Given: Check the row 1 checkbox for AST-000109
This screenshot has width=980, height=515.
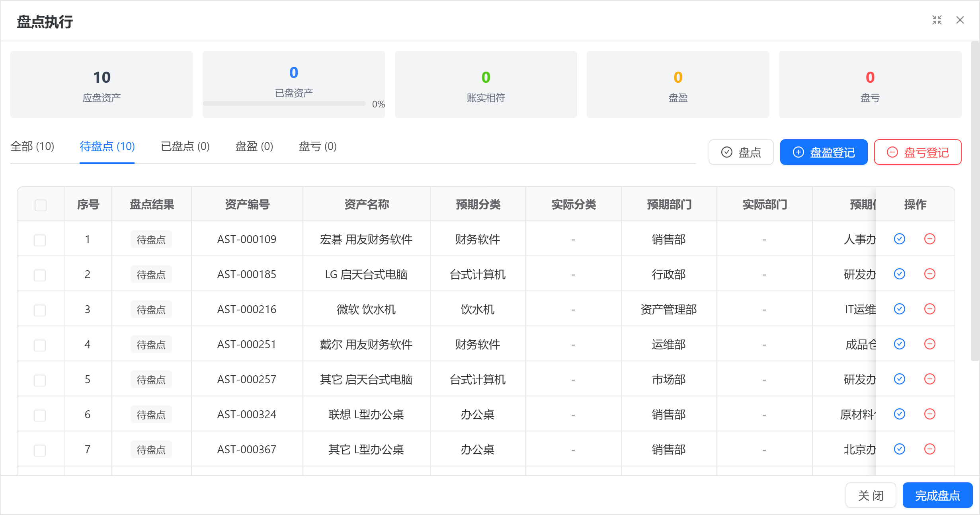Looking at the screenshot, I should click(40, 240).
